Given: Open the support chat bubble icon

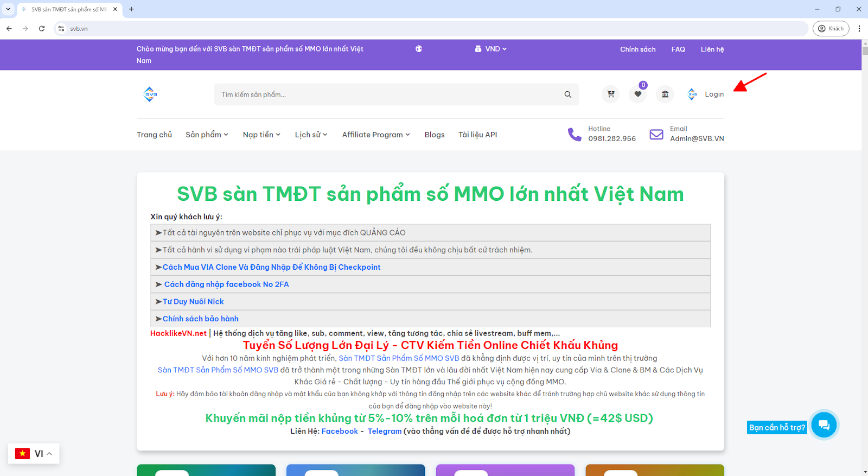Looking at the screenshot, I should 824,424.
